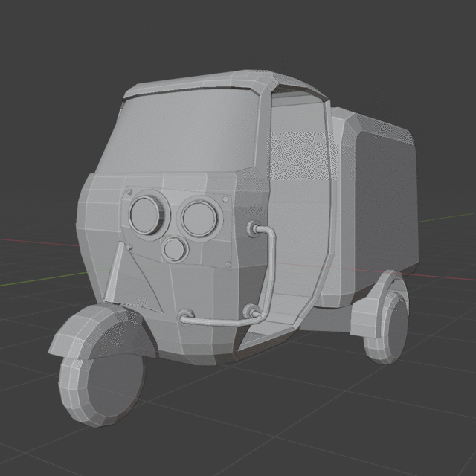Click the horizontal pipe on lower front
476x476 pixels.
pyautogui.click(x=216, y=321)
